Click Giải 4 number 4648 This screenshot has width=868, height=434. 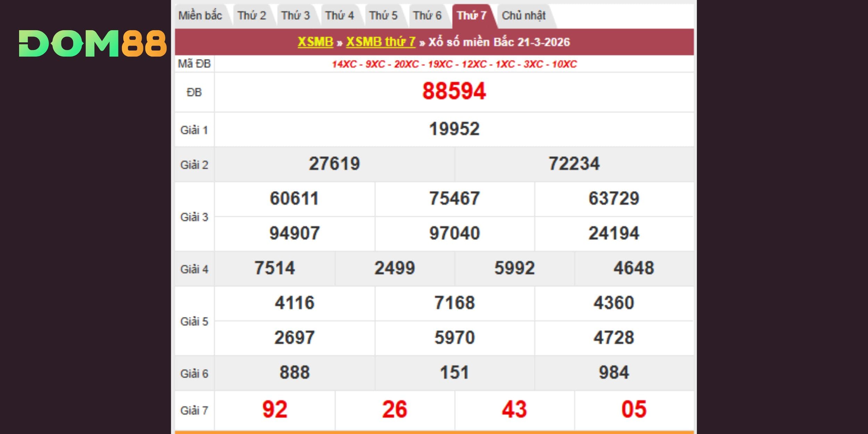pos(634,268)
